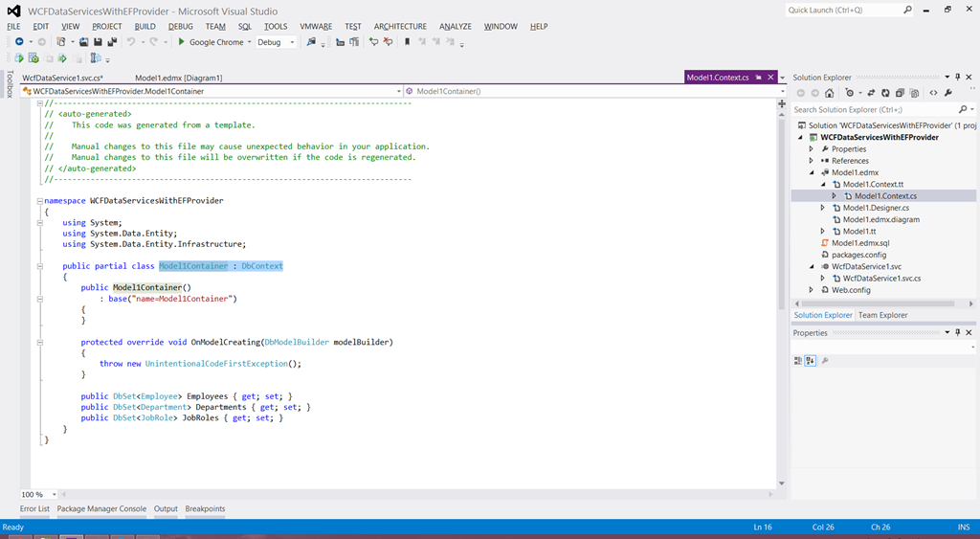Toggle auto-hide pin on Properties panel

click(957, 332)
